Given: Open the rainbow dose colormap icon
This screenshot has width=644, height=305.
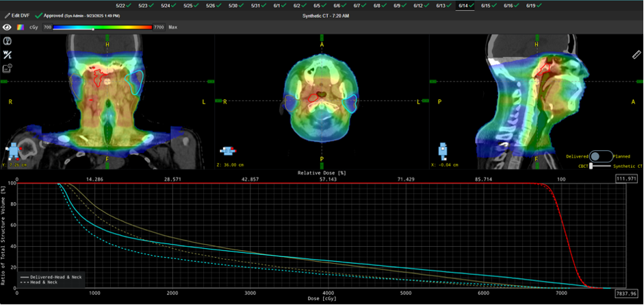Looking at the screenshot, I should tap(21, 27).
